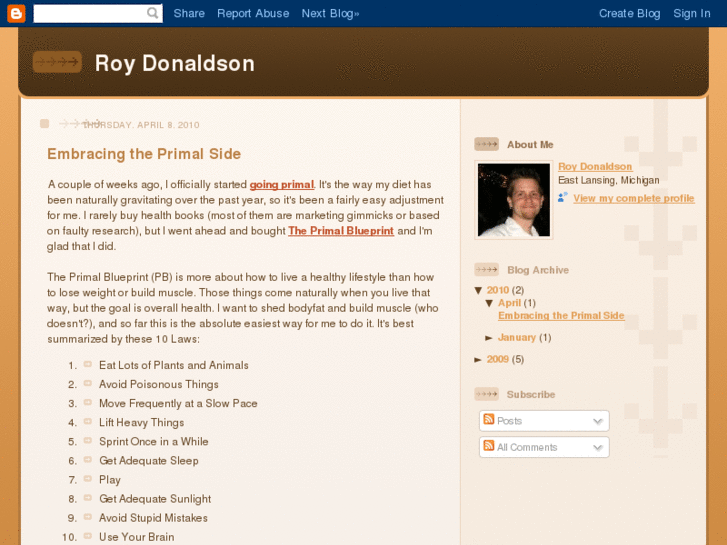Expand the January archive triangle
The height and width of the screenshot is (545, 727).
(x=489, y=338)
